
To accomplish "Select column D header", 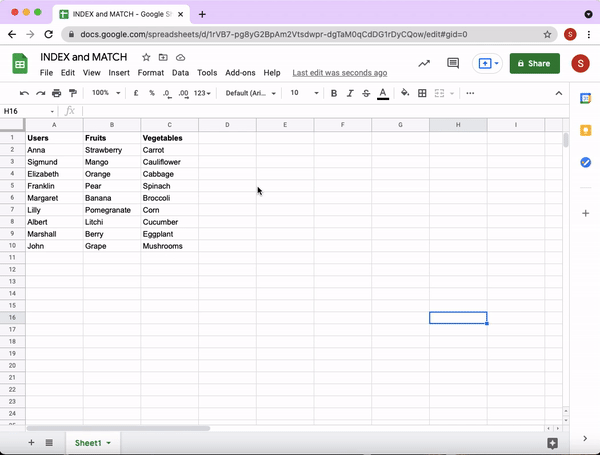I will coord(227,125).
